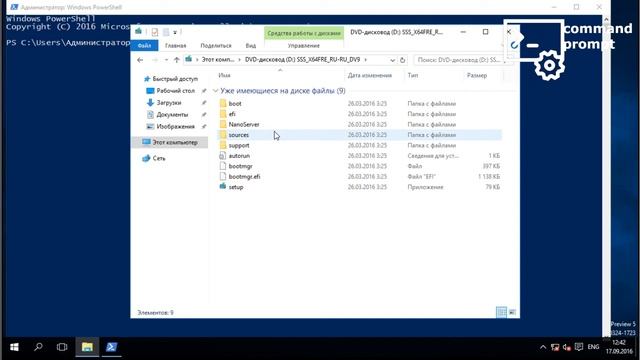
Task: Open the Поделиться ribbon tab
Action: pyautogui.click(x=216, y=46)
